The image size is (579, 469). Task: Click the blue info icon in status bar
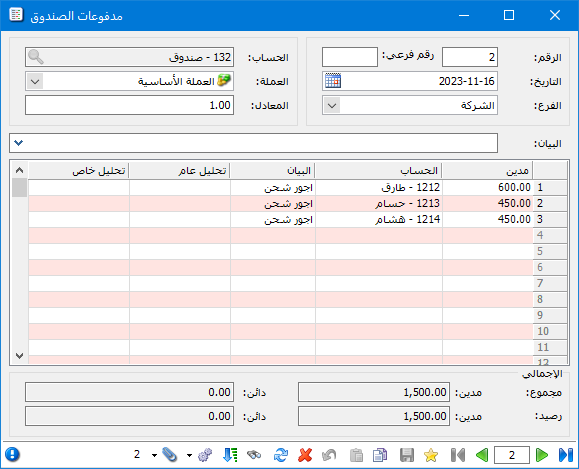[x=13, y=455]
